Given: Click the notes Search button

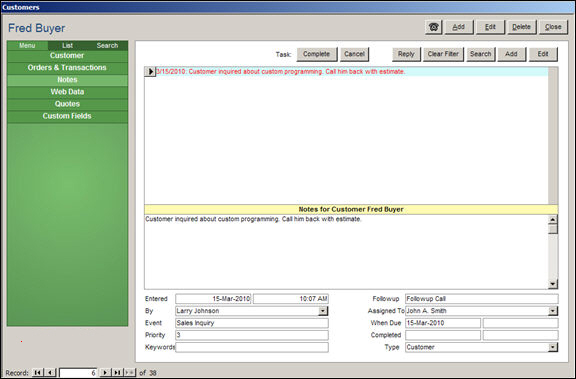Looking at the screenshot, I should (480, 54).
